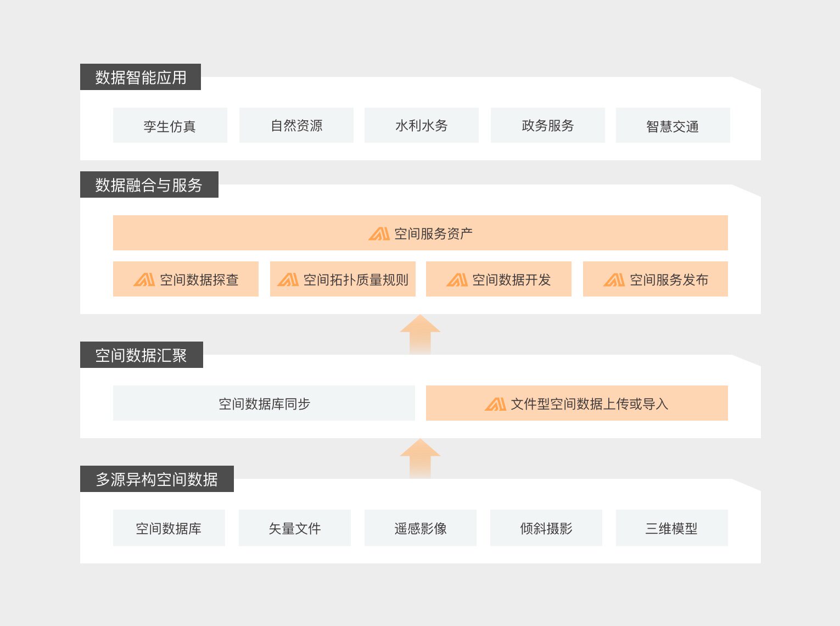Click the 空间数据探查 text
Screen dimensions: 840x626
[x=199, y=280]
